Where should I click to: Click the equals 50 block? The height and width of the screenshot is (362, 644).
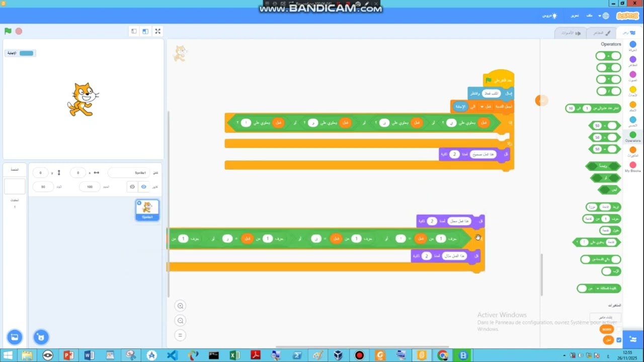coord(604,149)
